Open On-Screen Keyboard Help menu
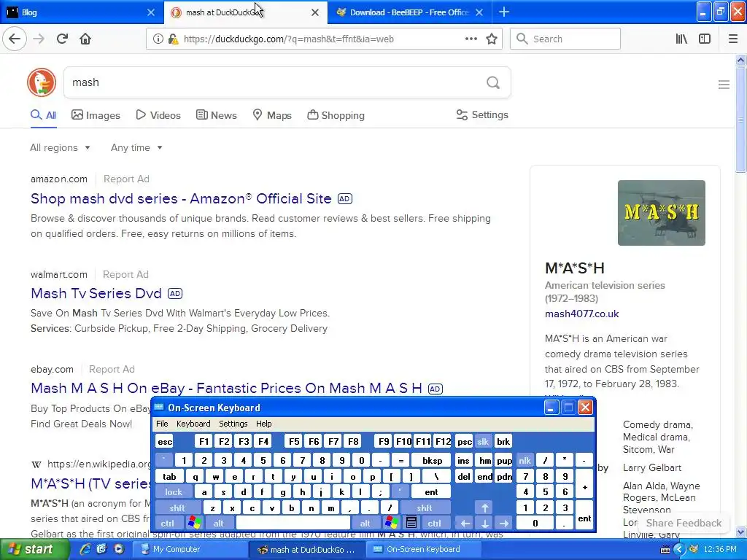Screen dimensions: 747x560 (263, 424)
